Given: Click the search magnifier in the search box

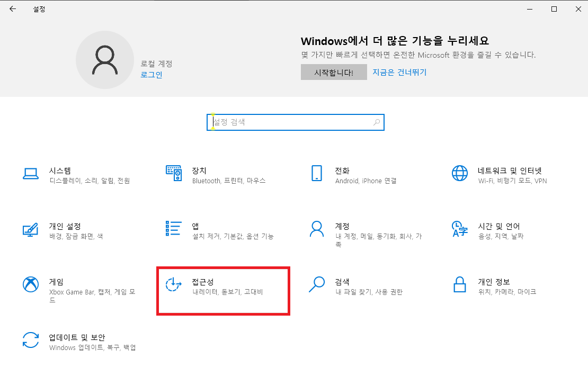Looking at the screenshot, I should pyautogui.click(x=377, y=122).
